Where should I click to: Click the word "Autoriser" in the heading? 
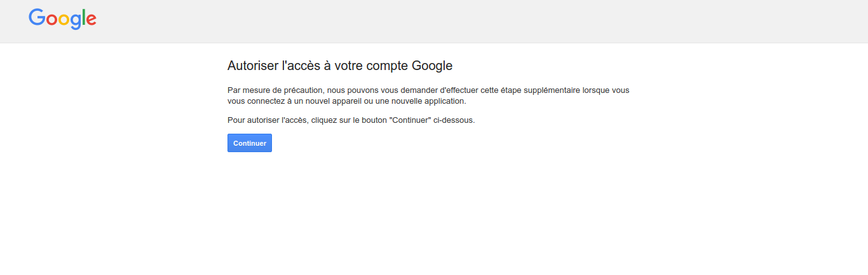pyautogui.click(x=252, y=66)
